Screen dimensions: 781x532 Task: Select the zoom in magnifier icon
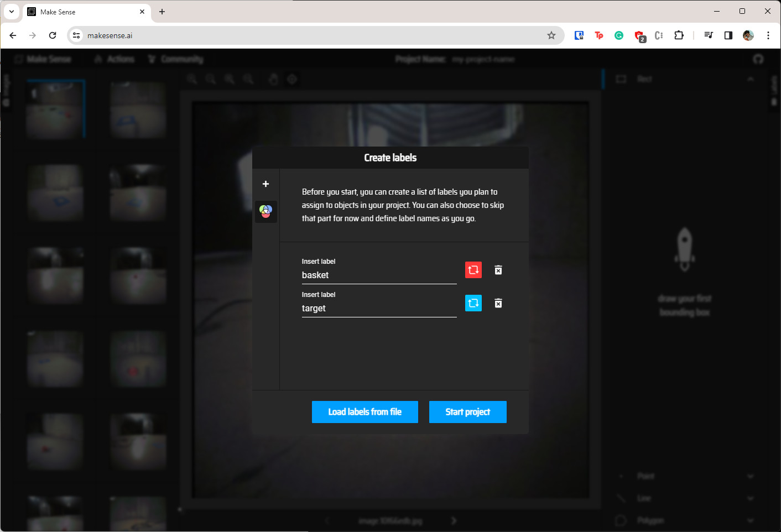pos(192,79)
